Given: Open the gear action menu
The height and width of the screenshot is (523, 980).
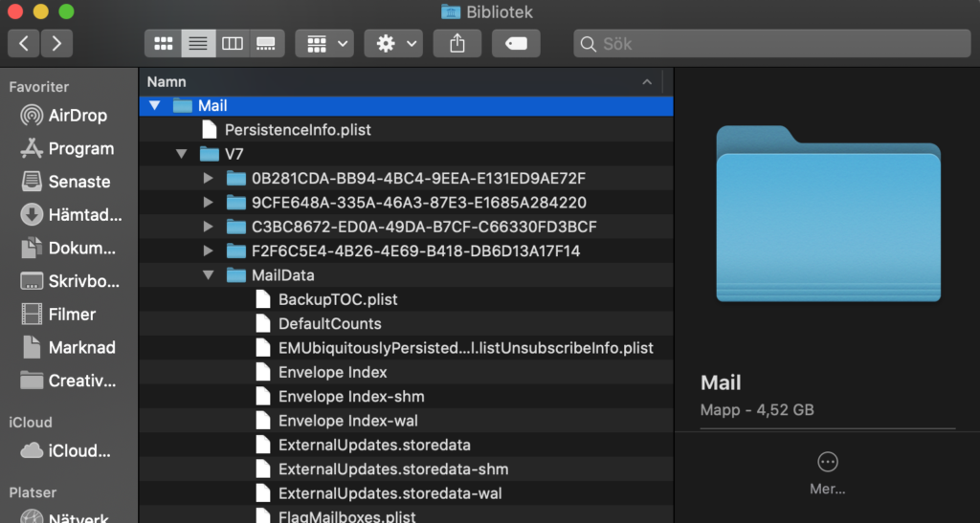Looking at the screenshot, I should pos(393,44).
